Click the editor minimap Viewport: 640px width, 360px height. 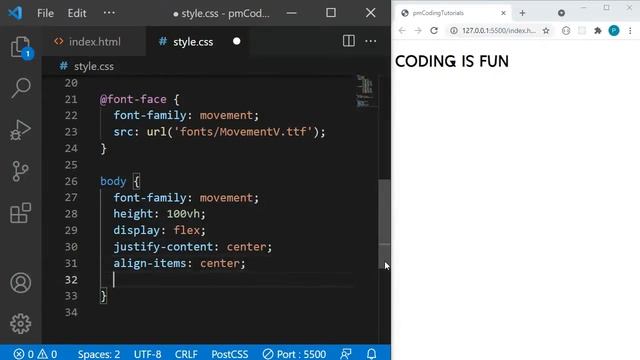[x=365, y=91]
